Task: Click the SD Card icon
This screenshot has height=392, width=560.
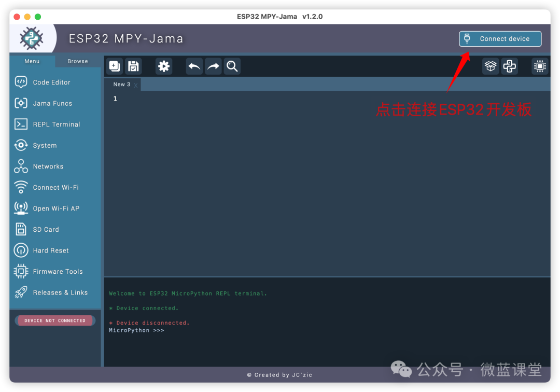Action: [x=21, y=229]
